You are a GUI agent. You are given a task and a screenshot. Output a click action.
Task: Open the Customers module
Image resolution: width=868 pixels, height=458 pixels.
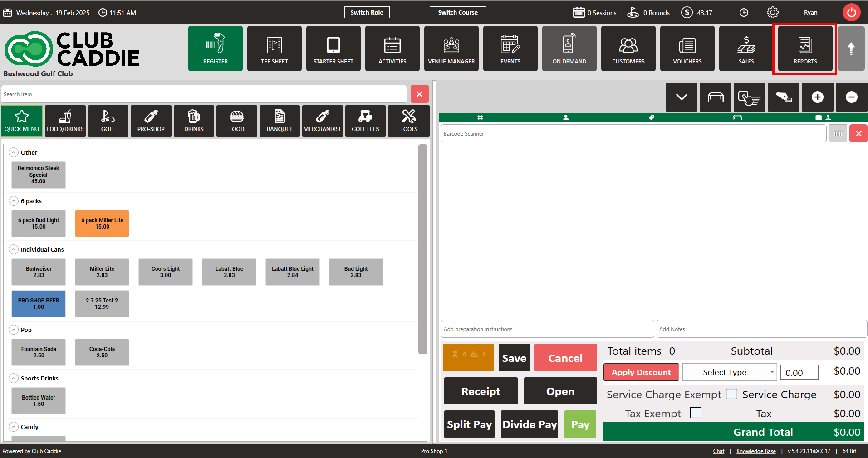point(628,49)
